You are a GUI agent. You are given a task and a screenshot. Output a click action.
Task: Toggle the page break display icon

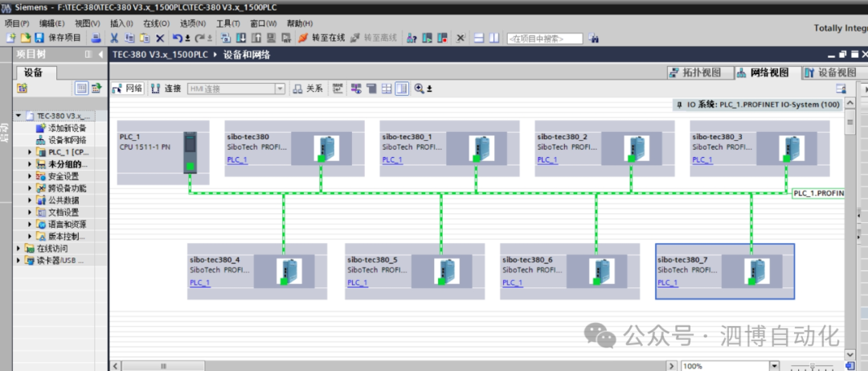[387, 89]
